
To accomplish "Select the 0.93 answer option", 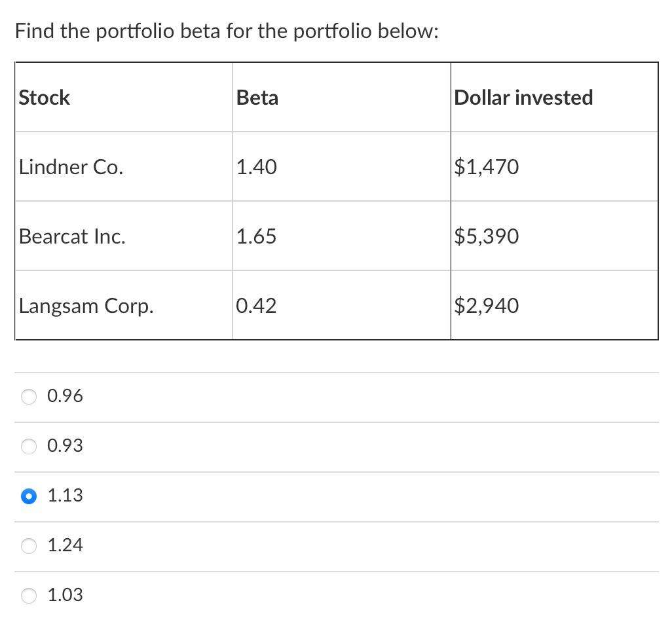I will [x=29, y=446].
